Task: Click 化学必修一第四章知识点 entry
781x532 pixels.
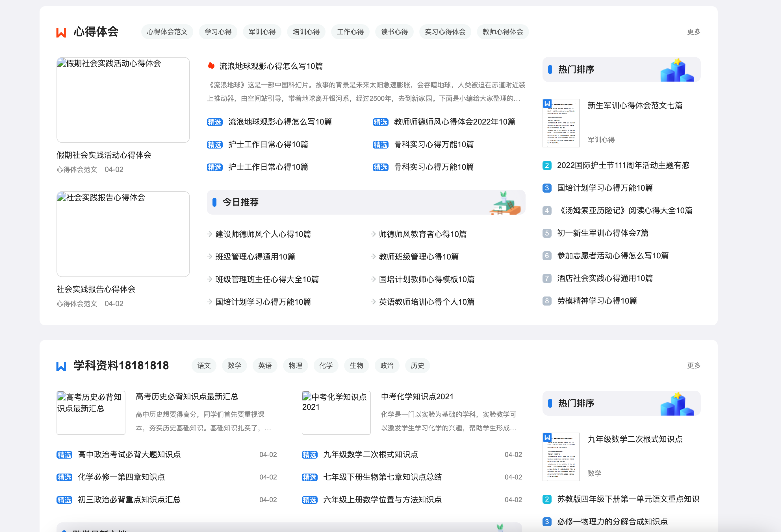Action: pos(121,477)
